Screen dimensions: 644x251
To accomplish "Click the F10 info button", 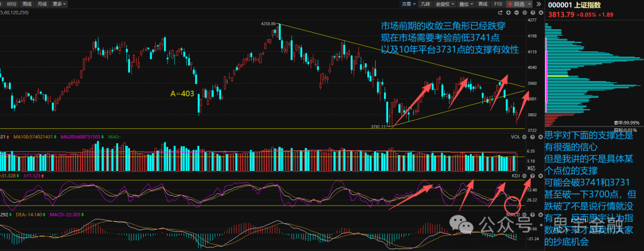I will (x=498, y=4).
